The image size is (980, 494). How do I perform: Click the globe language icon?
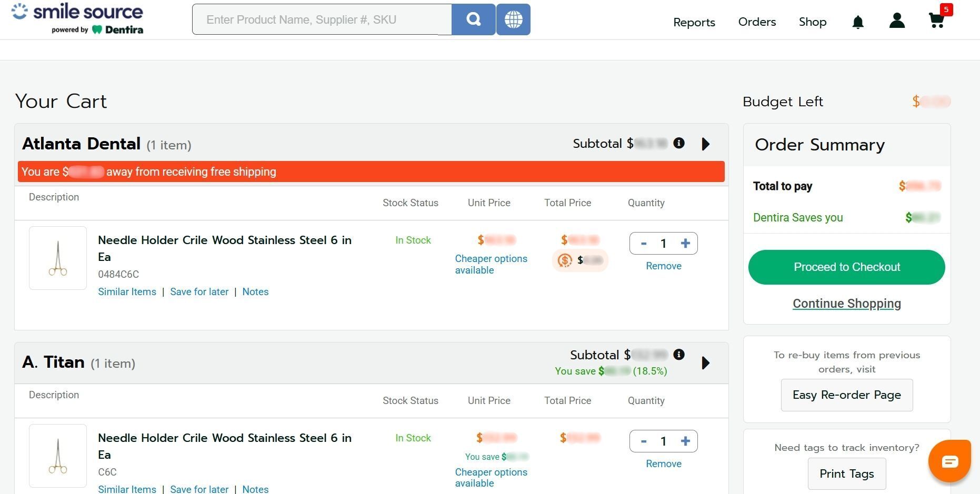(513, 19)
